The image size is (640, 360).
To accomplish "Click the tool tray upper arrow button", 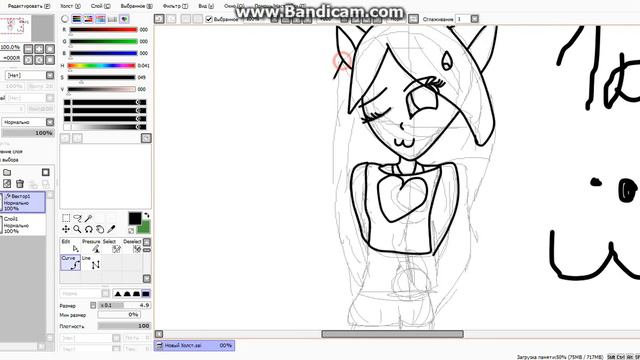I will (x=147, y=242).
